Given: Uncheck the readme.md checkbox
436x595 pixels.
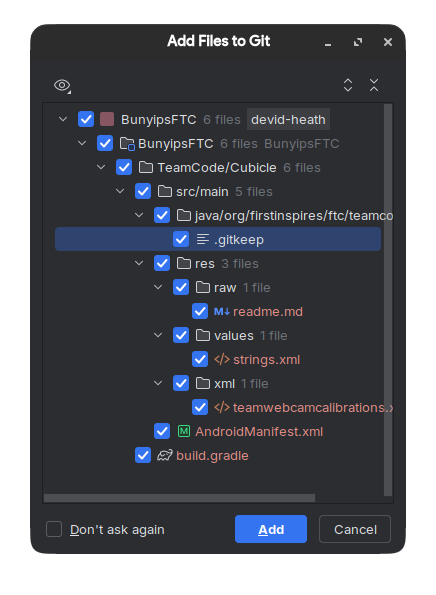Looking at the screenshot, I should 200,312.
